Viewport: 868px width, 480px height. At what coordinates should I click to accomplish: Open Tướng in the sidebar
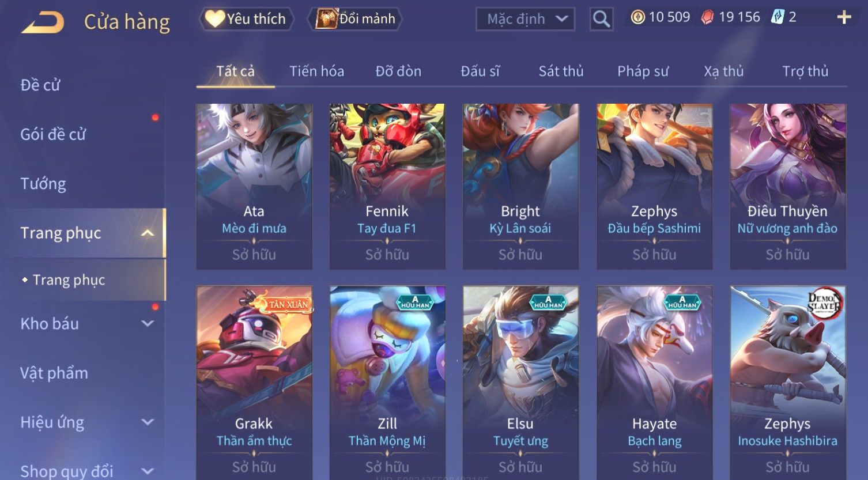tap(43, 184)
